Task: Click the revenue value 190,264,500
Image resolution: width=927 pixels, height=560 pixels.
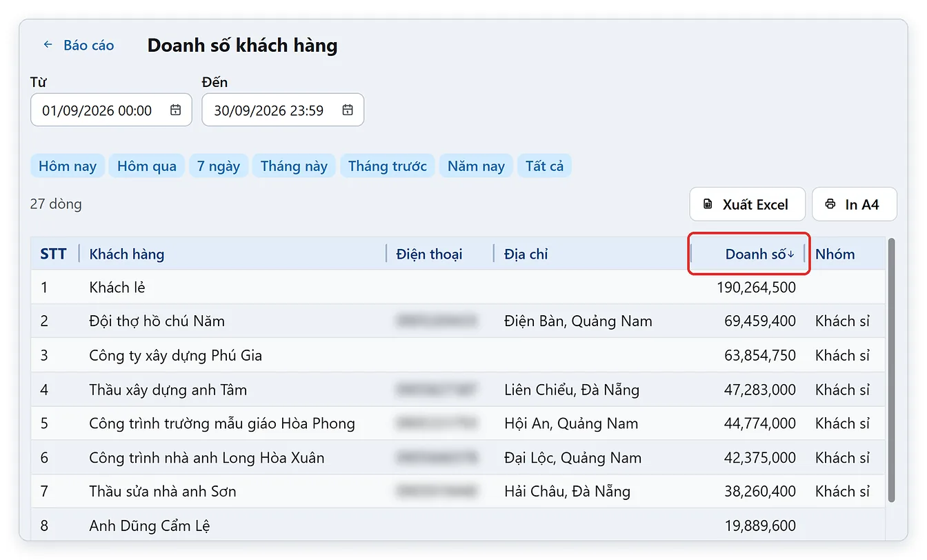Action: [x=756, y=287]
